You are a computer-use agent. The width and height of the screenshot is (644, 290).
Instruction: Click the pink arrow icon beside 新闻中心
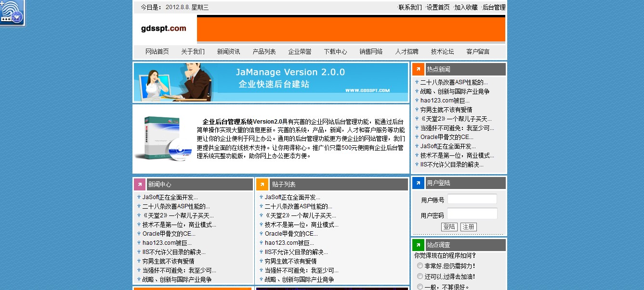click(x=140, y=185)
